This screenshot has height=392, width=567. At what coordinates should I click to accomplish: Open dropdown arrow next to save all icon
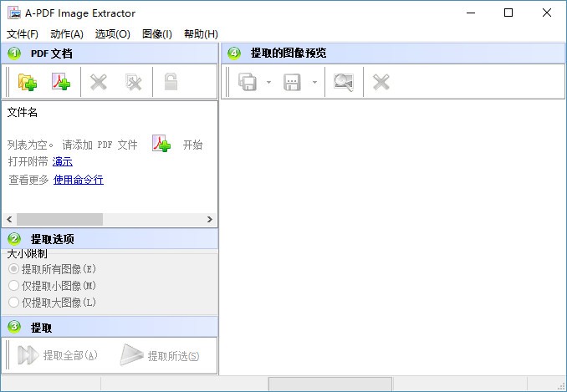(x=268, y=83)
